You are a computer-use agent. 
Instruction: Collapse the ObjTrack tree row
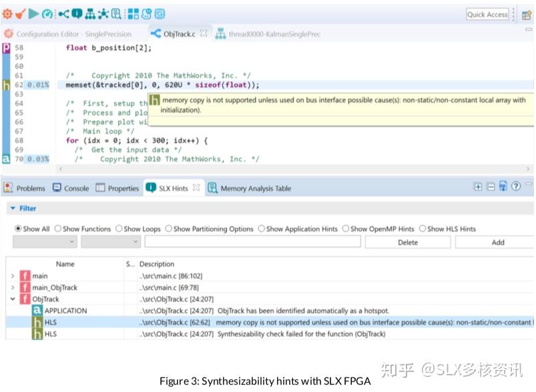(x=13, y=299)
